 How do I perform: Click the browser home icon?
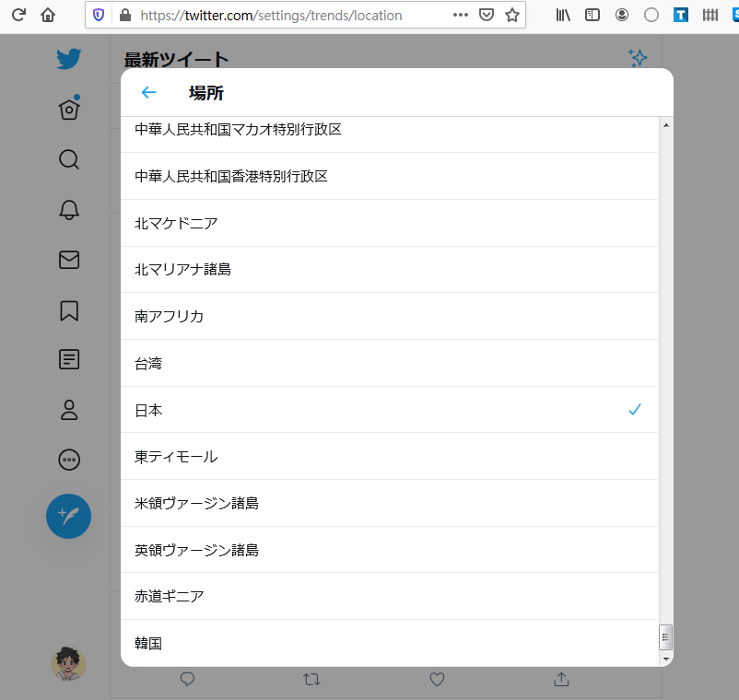click(48, 15)
